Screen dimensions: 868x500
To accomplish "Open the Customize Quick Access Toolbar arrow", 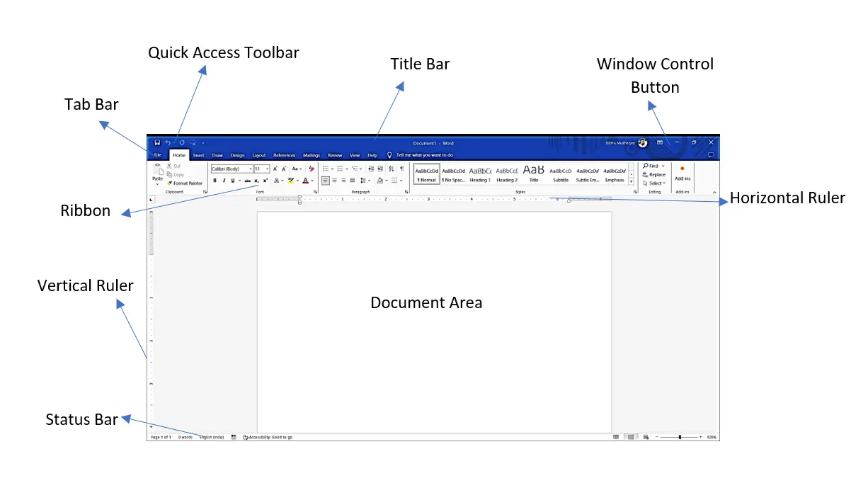I will (x=203, y=143).
